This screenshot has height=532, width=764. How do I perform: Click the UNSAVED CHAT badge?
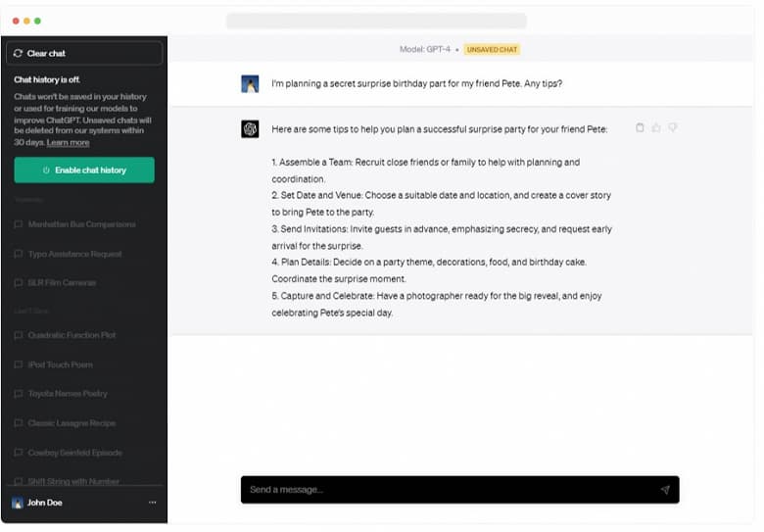492,50
